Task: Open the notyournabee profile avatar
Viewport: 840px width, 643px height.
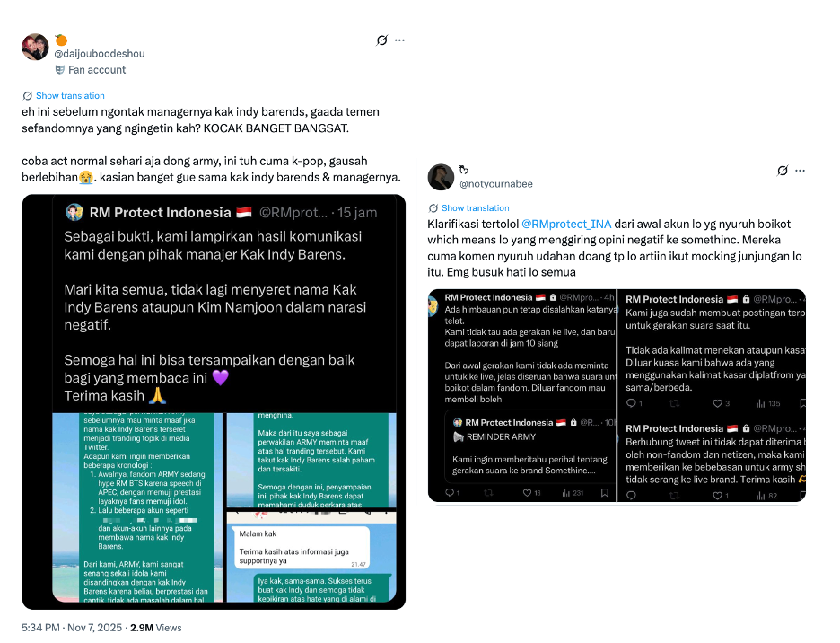Action: (441, 177)
